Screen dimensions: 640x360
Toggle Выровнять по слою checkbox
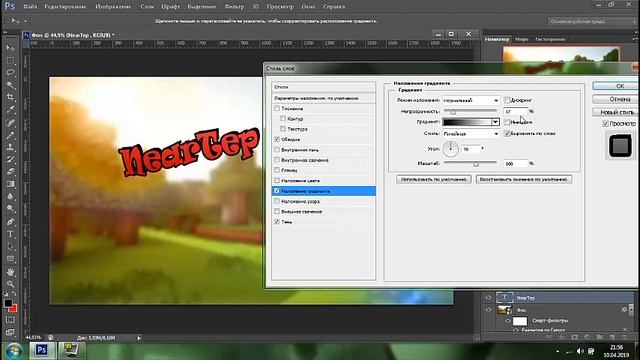tap(507, 133)
